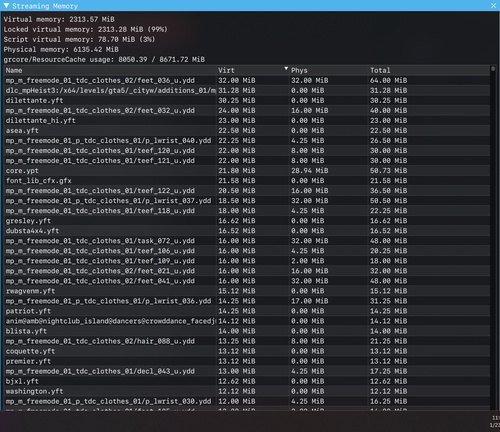500x432 pixels.
Task: Select the rwagvenm.yft row
Action: [x=247, y=291]
